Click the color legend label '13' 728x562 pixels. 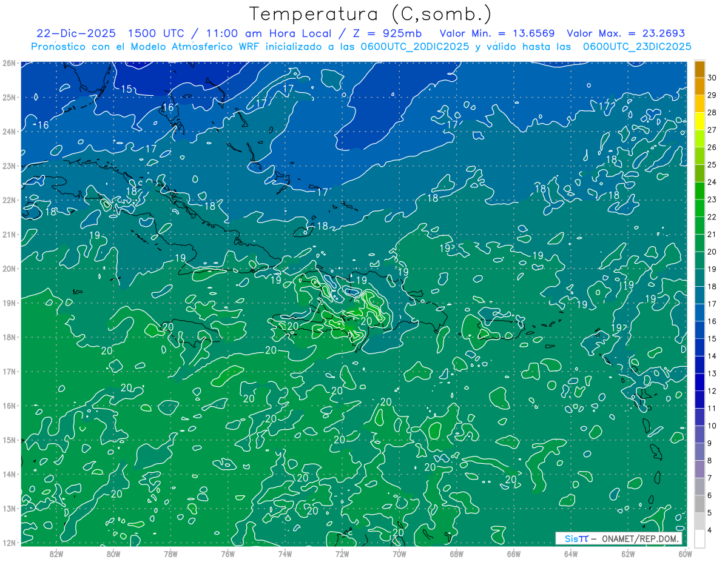point(712,373)
